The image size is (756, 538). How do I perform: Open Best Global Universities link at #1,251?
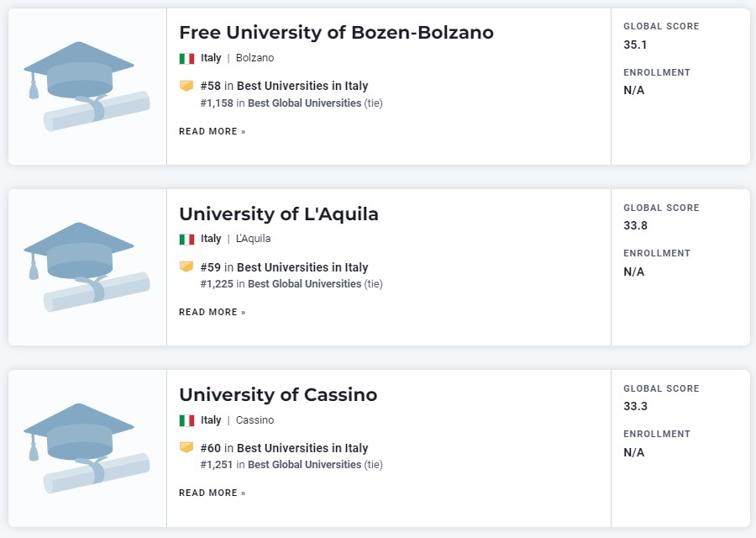pyautogui.click(x=304, y=465)
